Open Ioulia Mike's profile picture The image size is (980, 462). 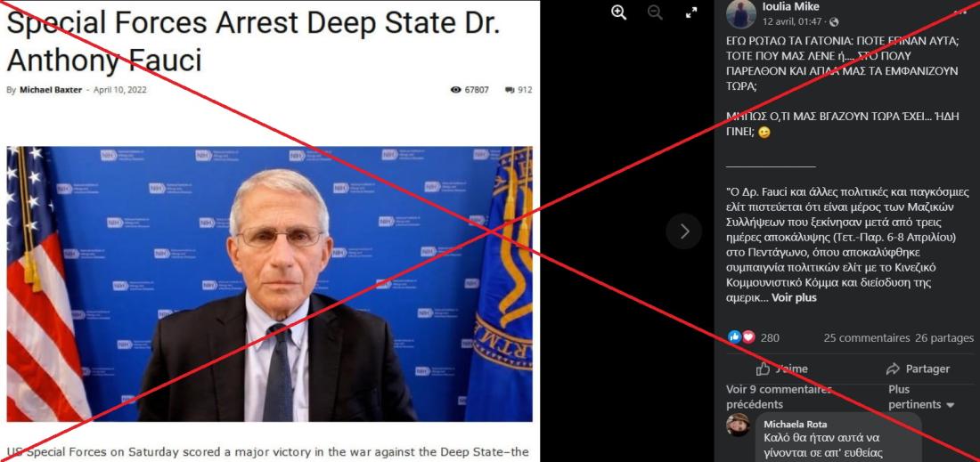click(740, 13)
